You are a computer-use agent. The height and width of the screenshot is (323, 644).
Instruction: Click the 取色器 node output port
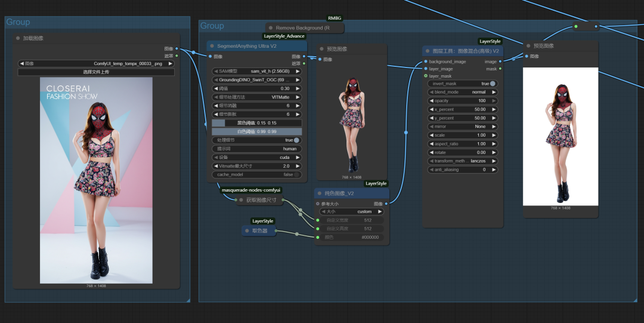pos(275,231)
